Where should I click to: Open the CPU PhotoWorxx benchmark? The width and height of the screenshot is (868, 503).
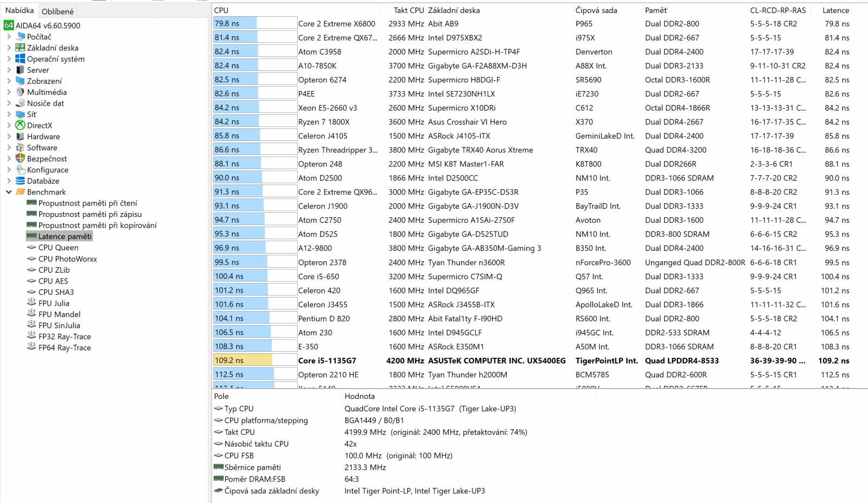(x=68, y=259)
